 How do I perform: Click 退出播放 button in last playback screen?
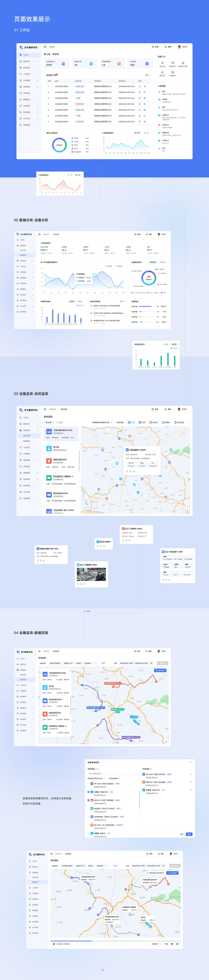click(x=173, y=873)
